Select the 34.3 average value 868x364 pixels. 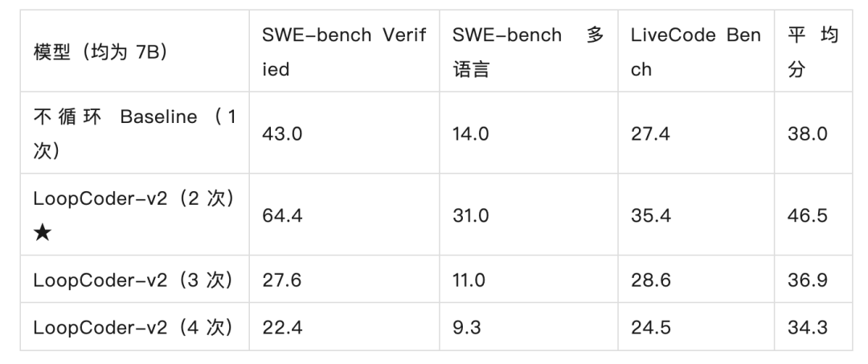pyautogui.click(x=808, y=328)
